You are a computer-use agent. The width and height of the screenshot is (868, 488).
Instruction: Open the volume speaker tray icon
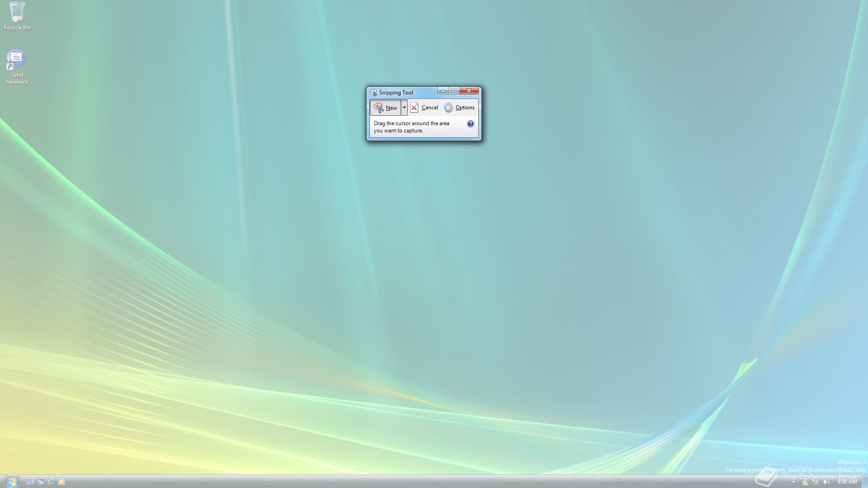826,482
